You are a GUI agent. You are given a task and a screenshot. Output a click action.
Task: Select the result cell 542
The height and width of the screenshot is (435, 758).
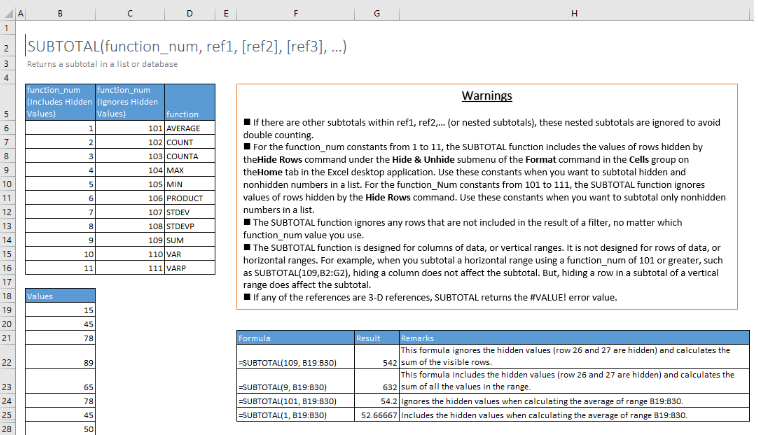377,357
